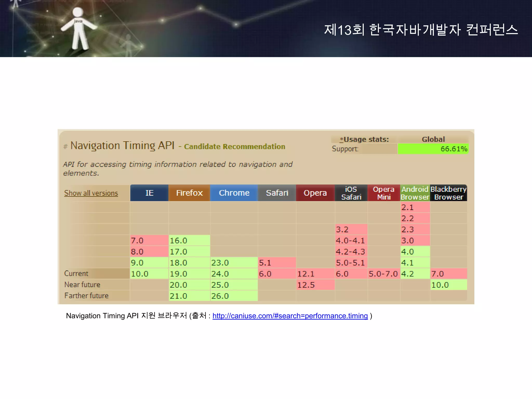This screenshot has width=532, height=399.
Task: Click the Android Browser 2.2 cell
Action: (x=415, y=218)
